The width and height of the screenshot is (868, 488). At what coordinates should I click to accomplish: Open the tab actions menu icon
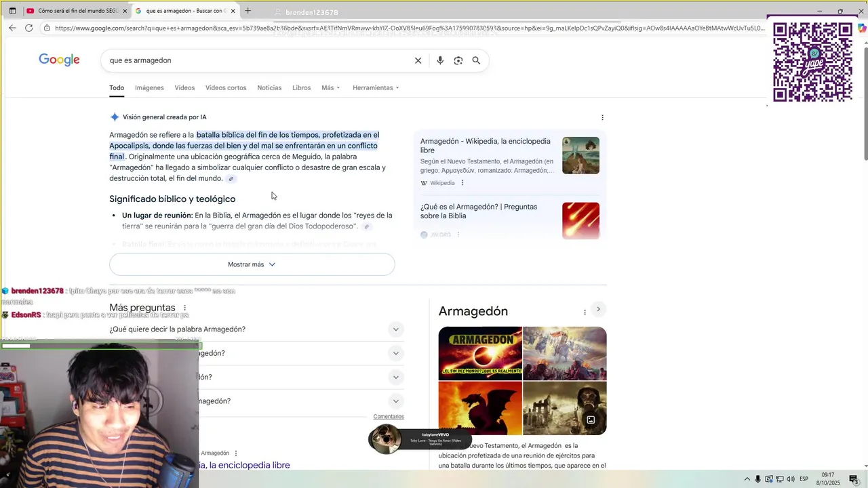coord(12,11)
